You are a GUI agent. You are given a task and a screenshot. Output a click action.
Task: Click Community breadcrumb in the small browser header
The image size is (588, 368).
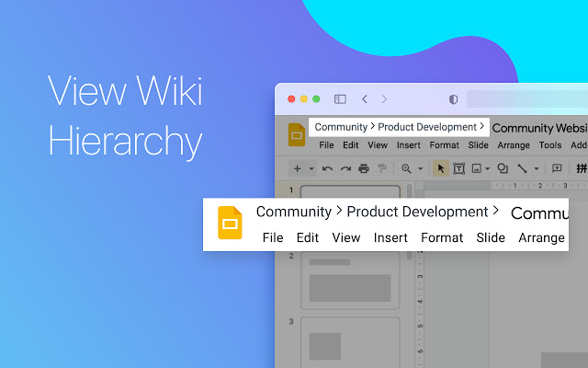(341, 127)
